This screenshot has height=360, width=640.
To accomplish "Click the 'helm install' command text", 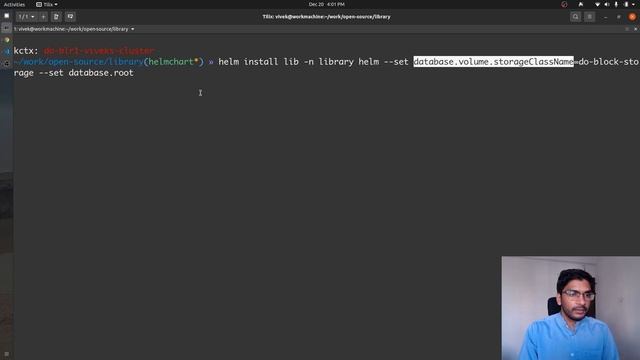I will [x=248, y=62].
